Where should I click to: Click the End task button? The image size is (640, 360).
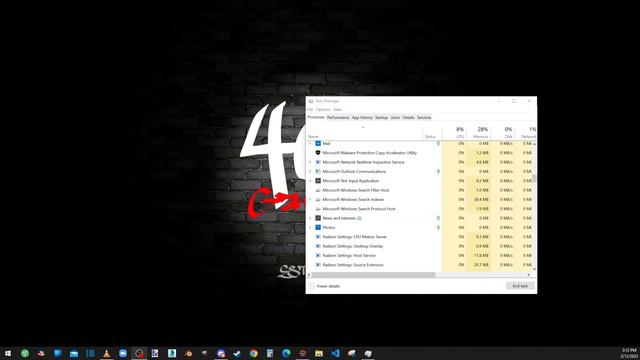520,286
